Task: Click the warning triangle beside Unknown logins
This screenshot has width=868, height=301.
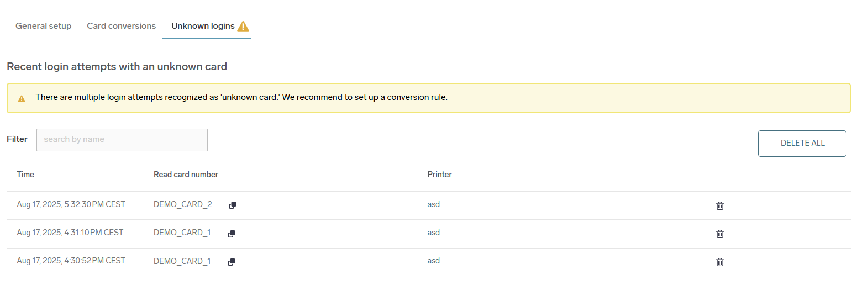Action: click(x=243, y=26)
